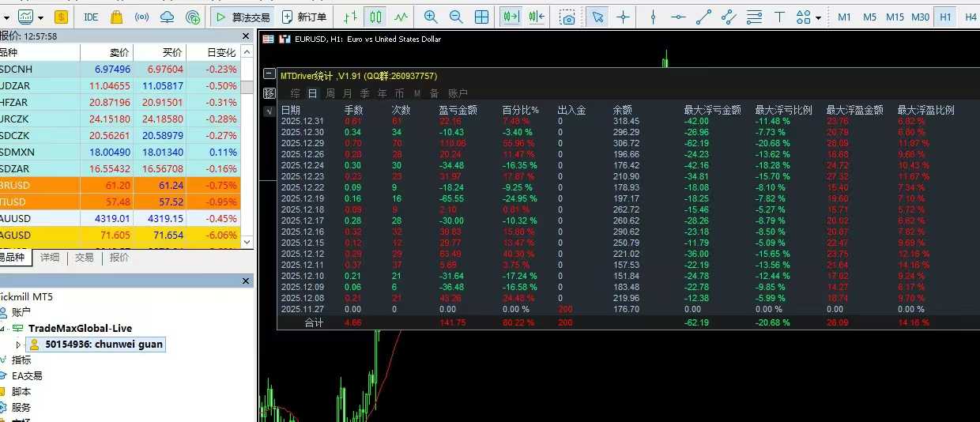Open the IDE editor
The image size is (980, 422).
(x=91, y=17)
